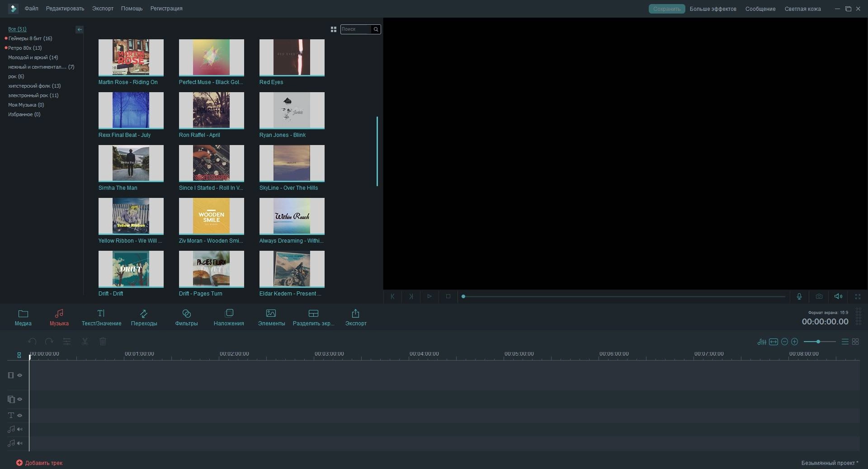Select the Ziv Moran - Wooden Smile thumbnail
This screenshot has width=868, height=469.
212,216
